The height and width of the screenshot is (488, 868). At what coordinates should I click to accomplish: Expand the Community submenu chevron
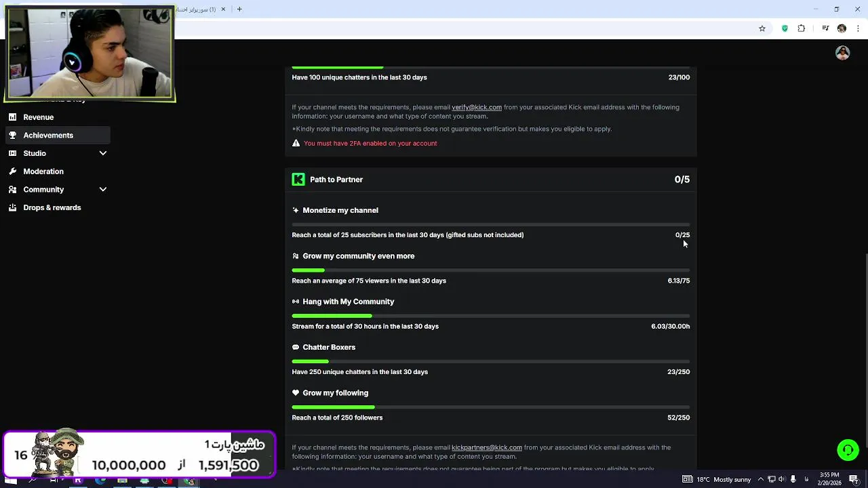coord(103,190)
